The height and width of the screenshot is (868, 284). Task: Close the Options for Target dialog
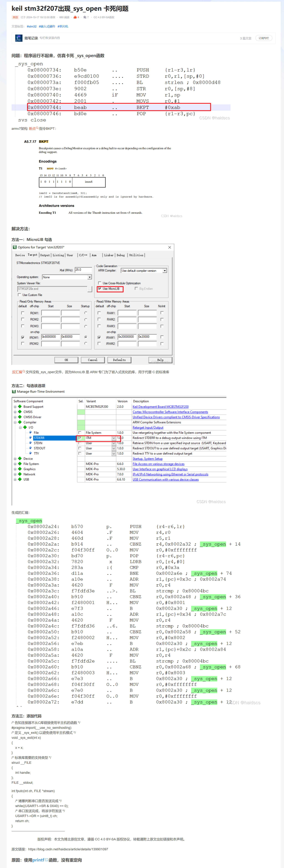tap(170, 247)
